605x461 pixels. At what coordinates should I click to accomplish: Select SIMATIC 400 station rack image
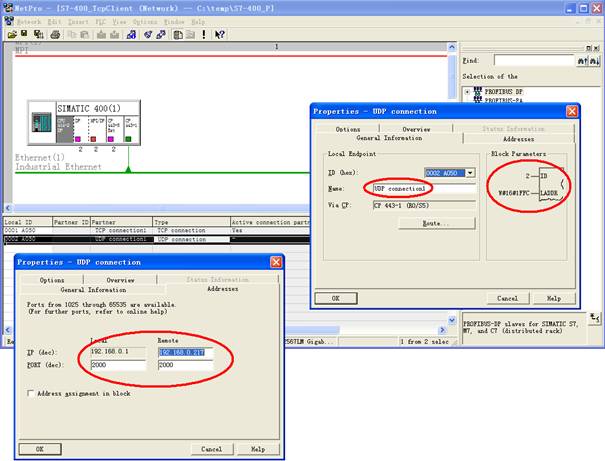42,122
